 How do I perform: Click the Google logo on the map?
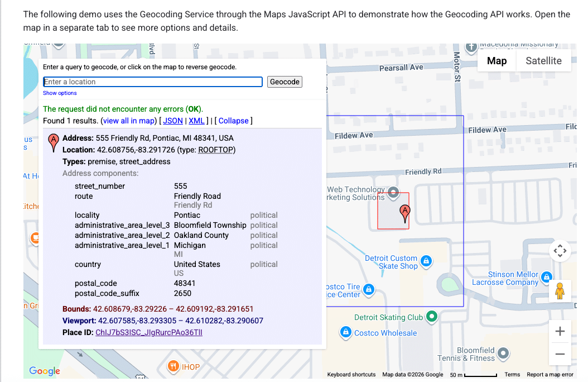45,371
